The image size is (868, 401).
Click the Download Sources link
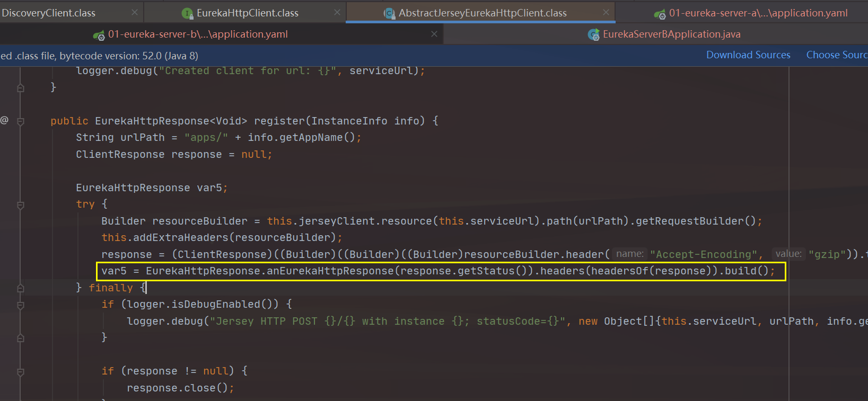coord(748,55)
